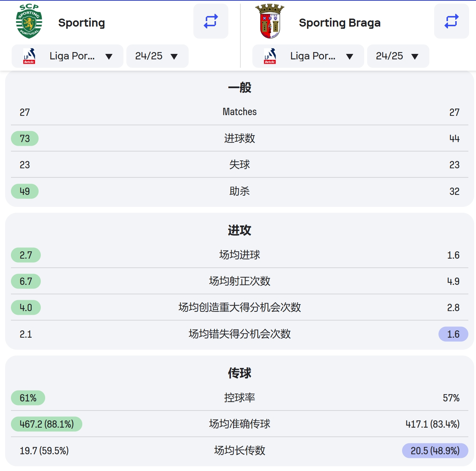Swap the Sporting Braga team using the switch icon
Screen dimensions: 476x471
click(451, 21)
